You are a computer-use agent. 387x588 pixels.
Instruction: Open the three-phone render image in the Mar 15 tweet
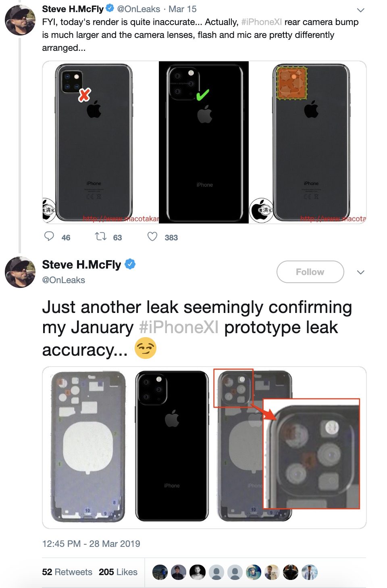click(204, 142)
